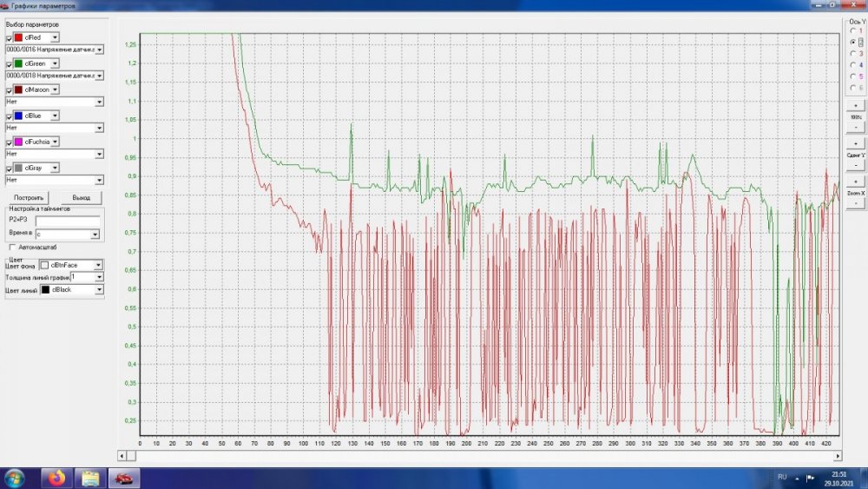Viewport: 868px width, 489px height.
Task: Uncheck the clGreen parameter checkbox
Action: coord(9,64)
